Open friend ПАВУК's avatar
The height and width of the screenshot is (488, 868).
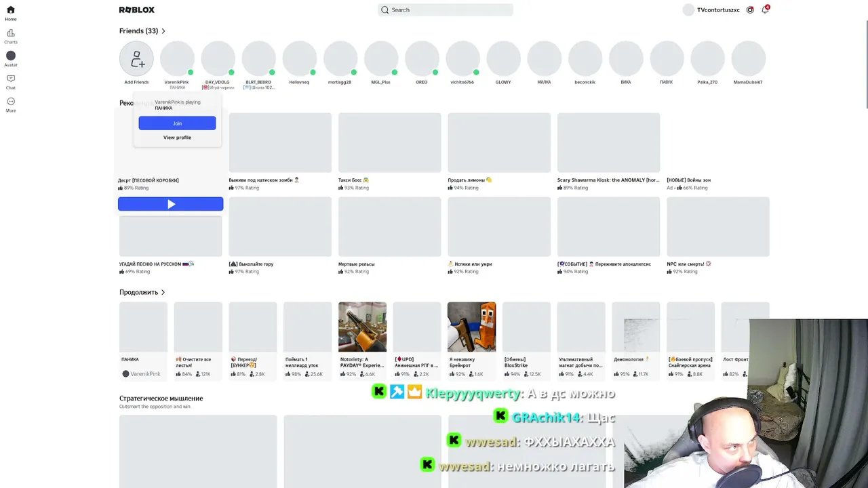pos(667,58)
